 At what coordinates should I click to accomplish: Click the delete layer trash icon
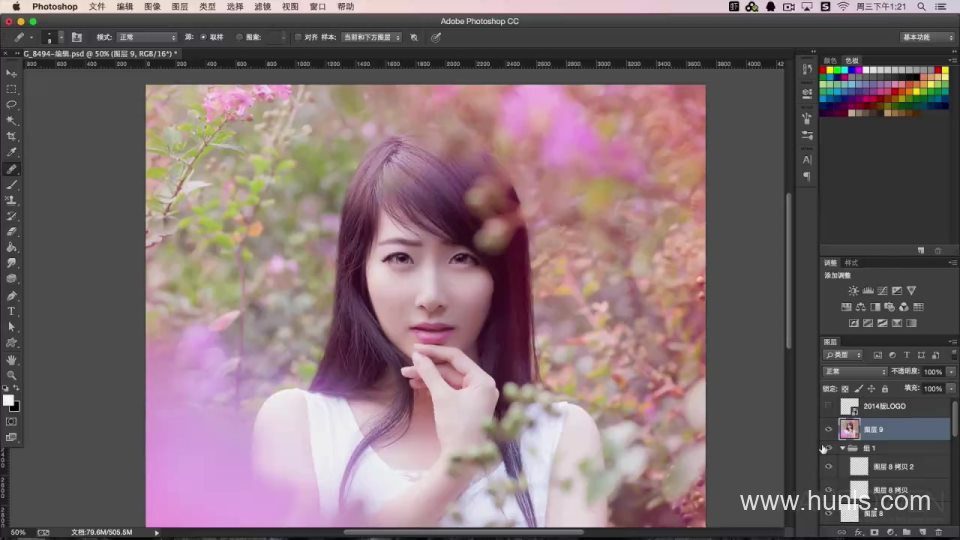point(939,533)
